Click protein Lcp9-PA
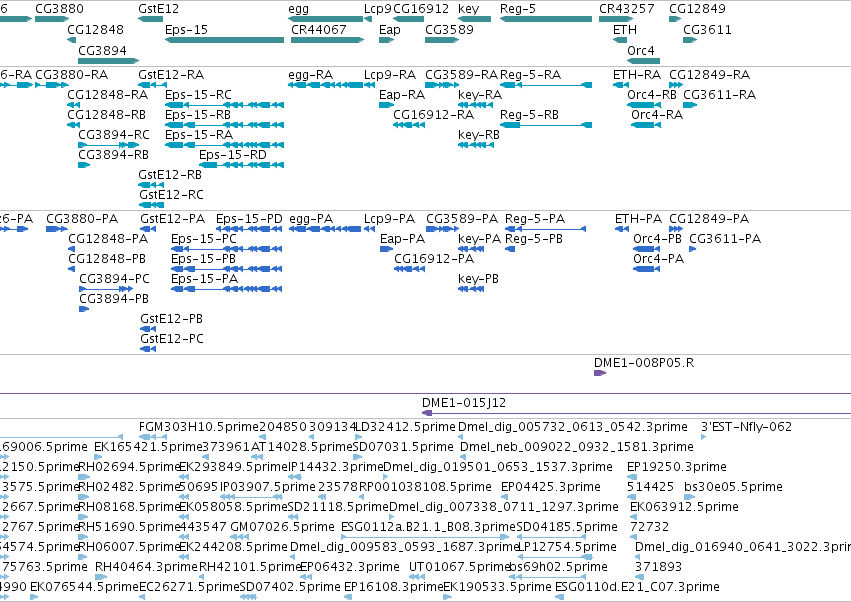 click(x=389, y=218)
